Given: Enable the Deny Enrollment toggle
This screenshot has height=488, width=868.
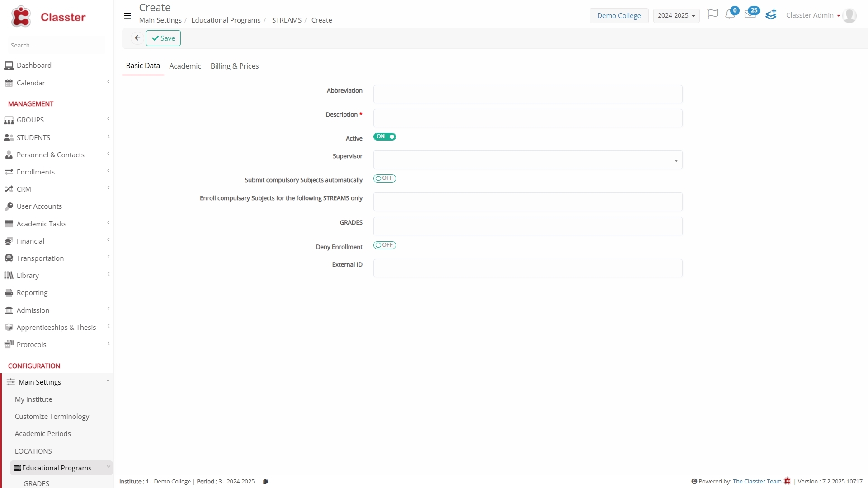Looking at the screenshot, I should (x=385, y=245).
